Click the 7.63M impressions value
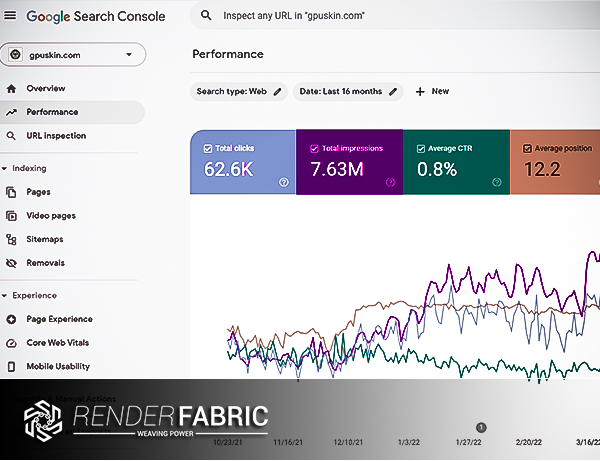 click(337, 169)
